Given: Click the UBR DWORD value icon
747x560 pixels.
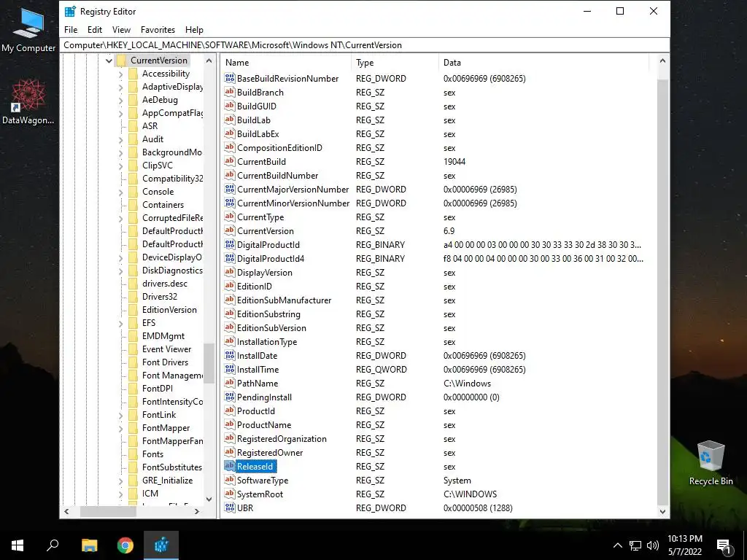Looking at the screenshot, I should point(230,508).
